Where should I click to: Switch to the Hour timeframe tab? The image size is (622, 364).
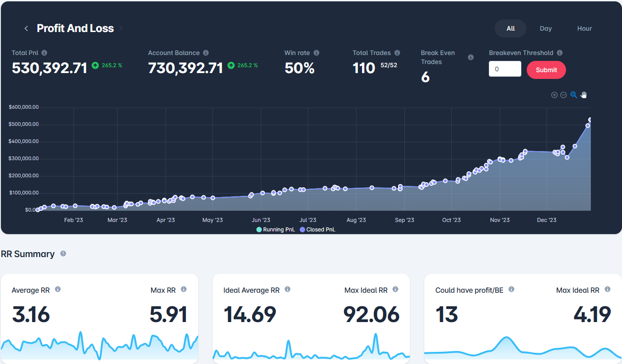584,28
